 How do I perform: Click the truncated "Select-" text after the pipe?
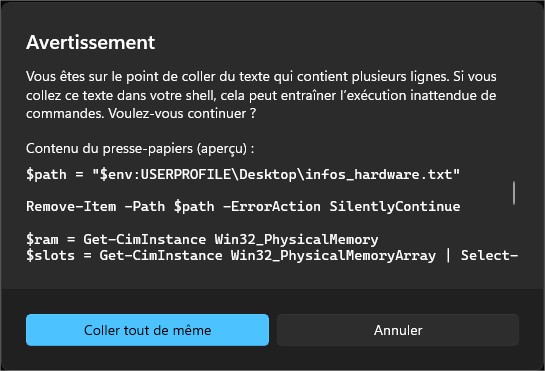(x=489, y=256)
